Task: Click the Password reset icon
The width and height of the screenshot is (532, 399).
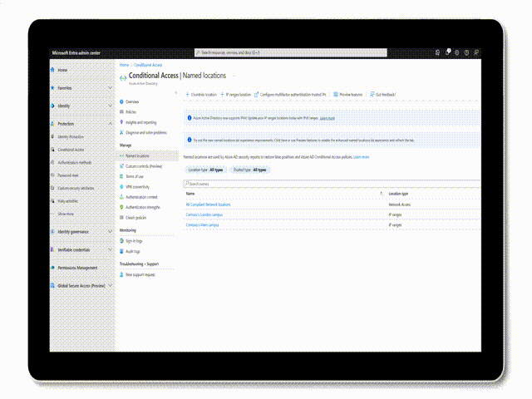Action: point(52,175)
